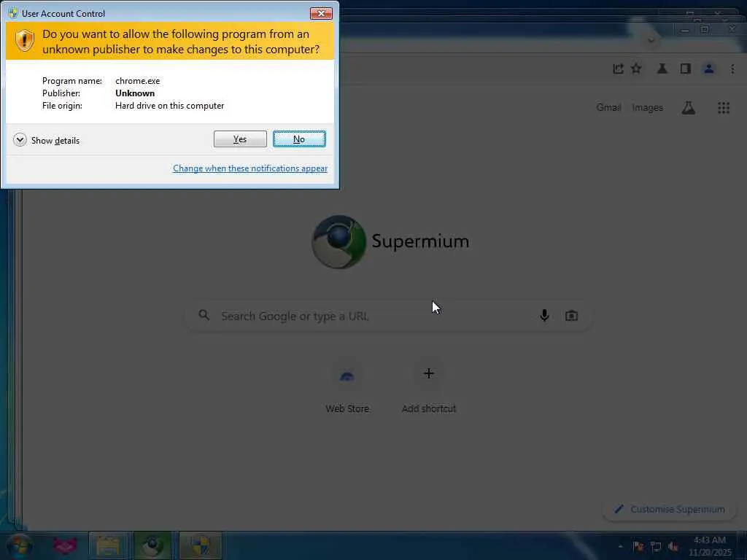Click Yes in the User Account Control dialog
Viewport: 747px width, 560px height.
(x=240, y=139)
